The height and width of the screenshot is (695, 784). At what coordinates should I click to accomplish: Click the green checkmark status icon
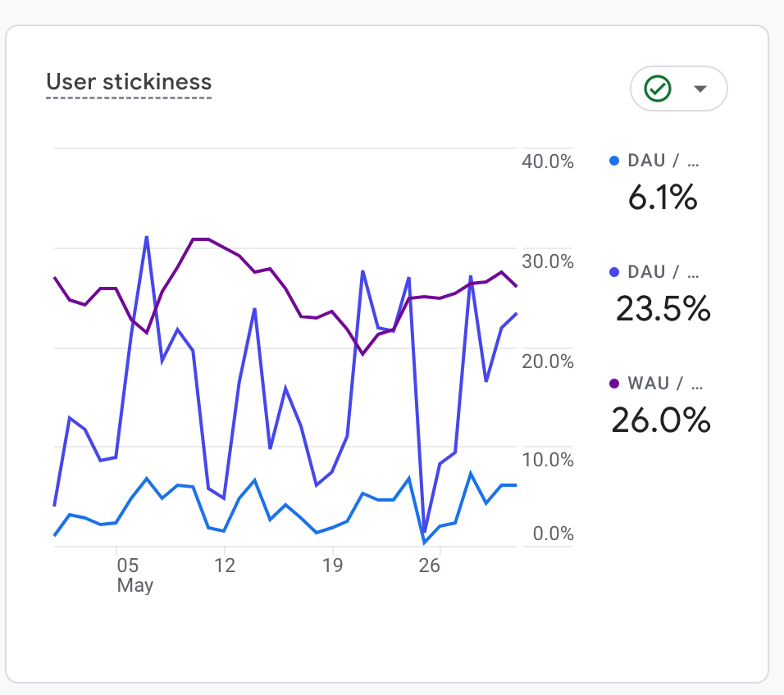[658, 89]
